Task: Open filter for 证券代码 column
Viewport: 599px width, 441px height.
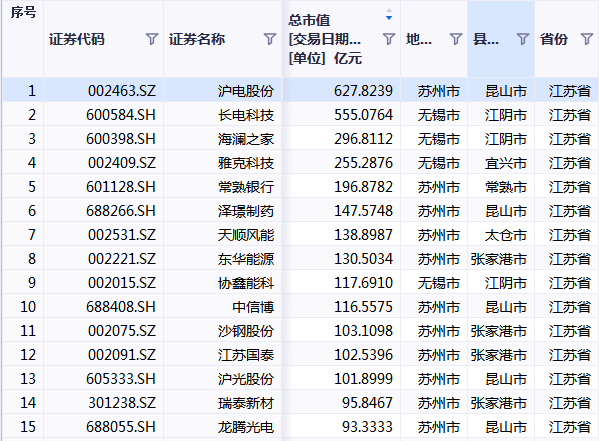Action: click(x=152, y=39)
